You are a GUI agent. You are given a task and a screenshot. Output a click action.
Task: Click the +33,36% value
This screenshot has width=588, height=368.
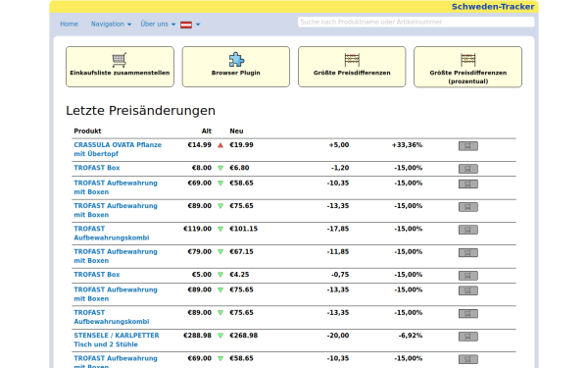click(407, 145)
